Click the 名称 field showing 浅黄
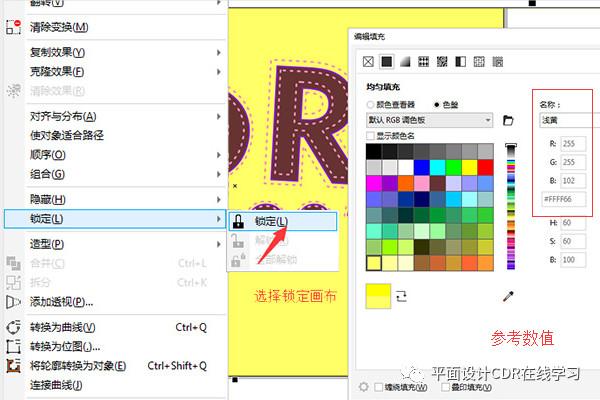600x400 pixels. click(x=570, y=120)
